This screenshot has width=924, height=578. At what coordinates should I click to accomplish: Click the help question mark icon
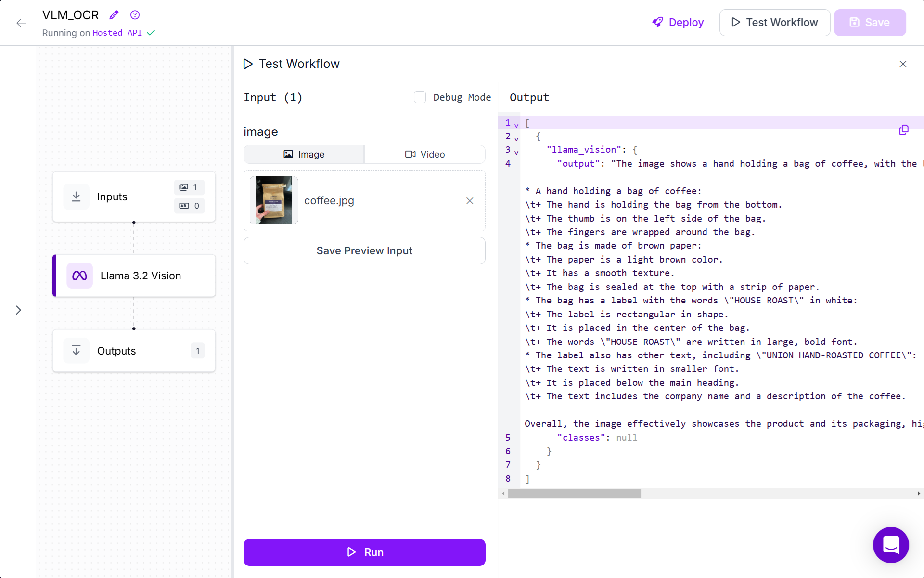135,15
